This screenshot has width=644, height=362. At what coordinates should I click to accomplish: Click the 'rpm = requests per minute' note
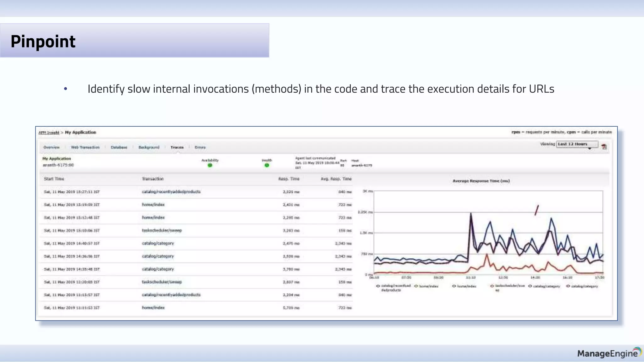pos(538,132)
